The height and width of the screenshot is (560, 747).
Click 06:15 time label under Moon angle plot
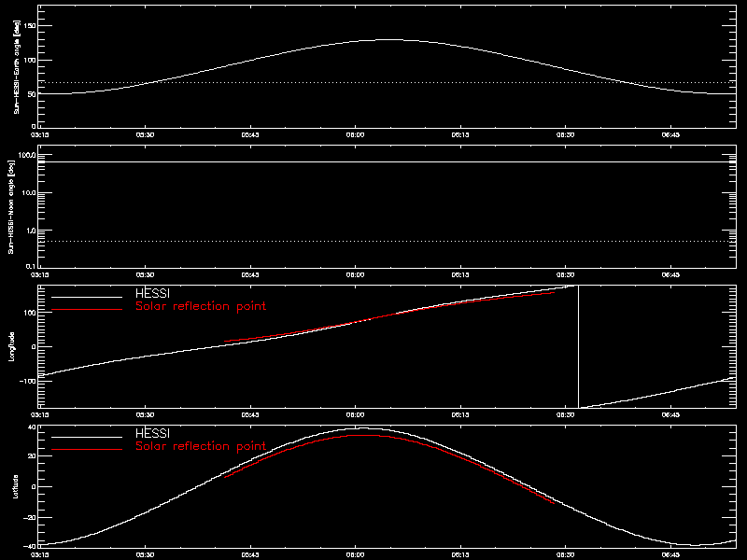pyautogui.click(x=460, y=274)
